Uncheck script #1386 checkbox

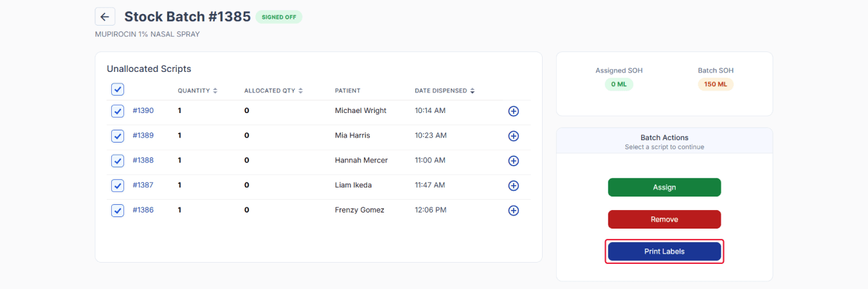(x=118, y=210)
